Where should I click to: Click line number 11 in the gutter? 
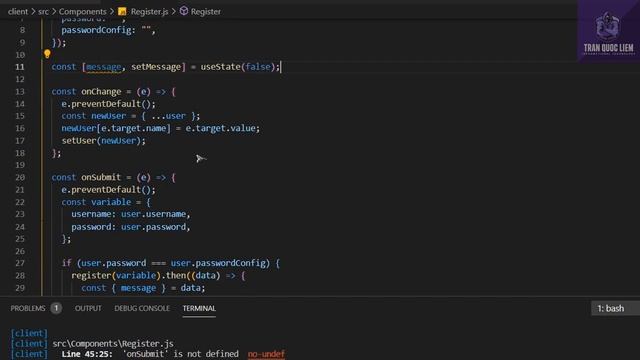click(20, 67)
